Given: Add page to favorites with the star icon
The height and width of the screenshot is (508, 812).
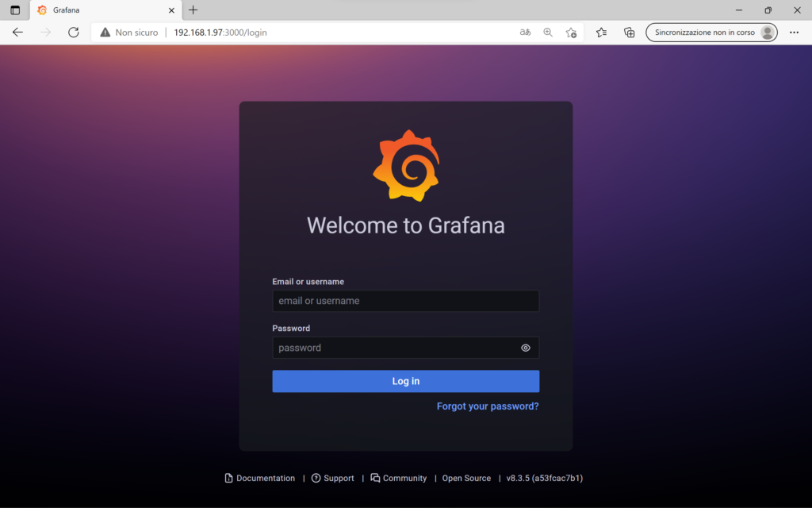Looking at the screenshot, I should click(x=572, y=33).
